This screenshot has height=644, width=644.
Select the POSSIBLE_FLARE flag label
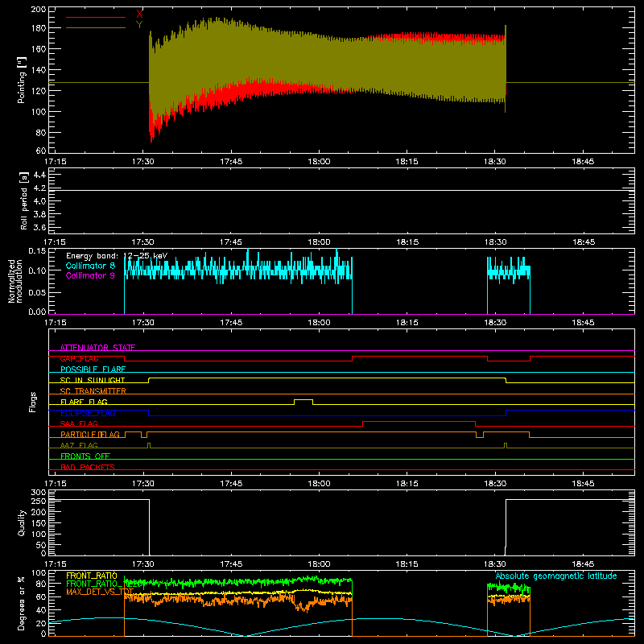pos(93,369)
